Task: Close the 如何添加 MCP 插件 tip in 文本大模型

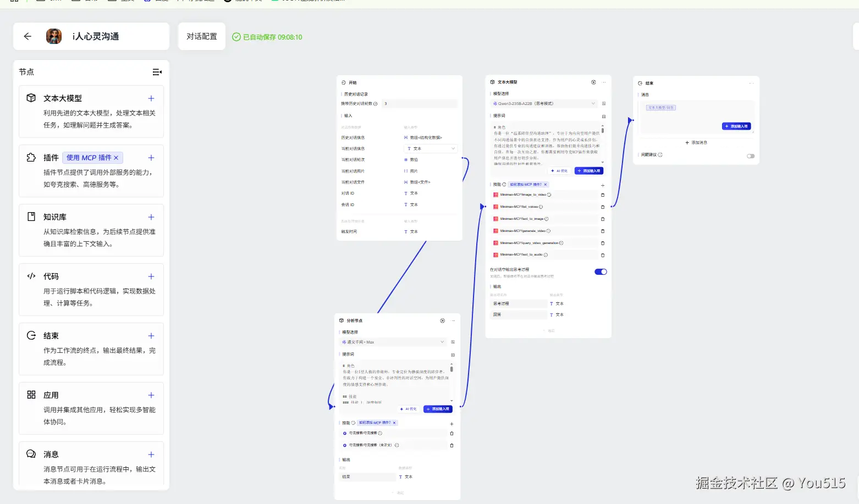Action: point(545,185)
